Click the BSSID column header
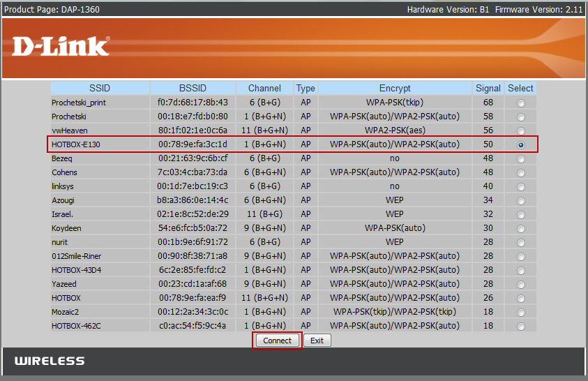Image resolution: width=588 pixels, height=381 pixels. click(193, 88)
